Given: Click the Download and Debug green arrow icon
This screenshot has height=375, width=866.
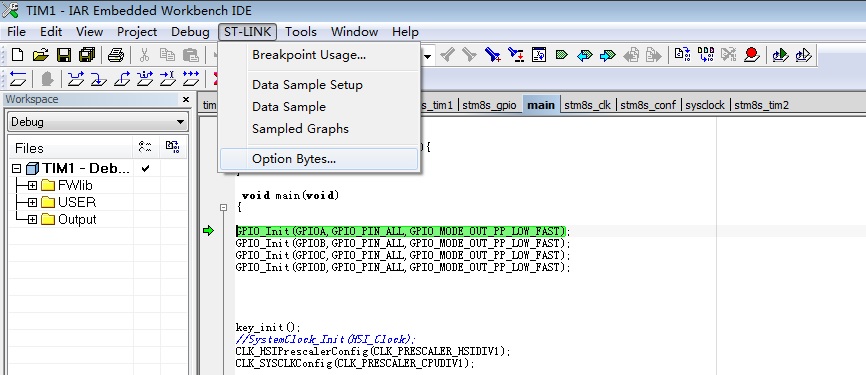Looking at the screenshot, I should coord(780,55).
